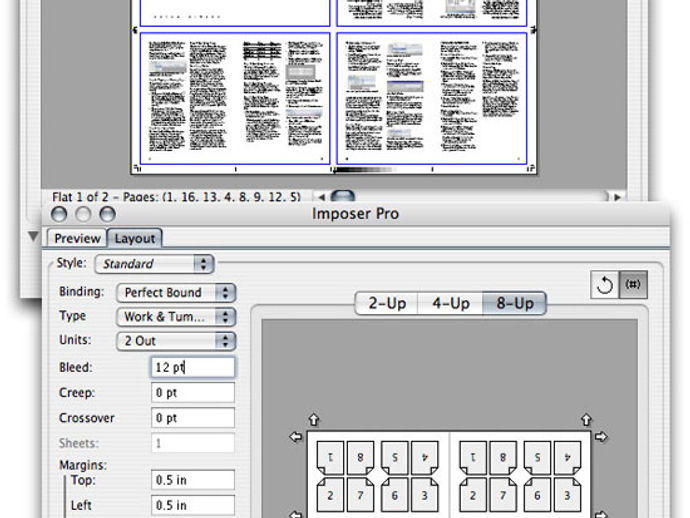Click scroll-right arrow in preview window scrollbar
This screenshot has width=690, height=518.
click(617, 197)
